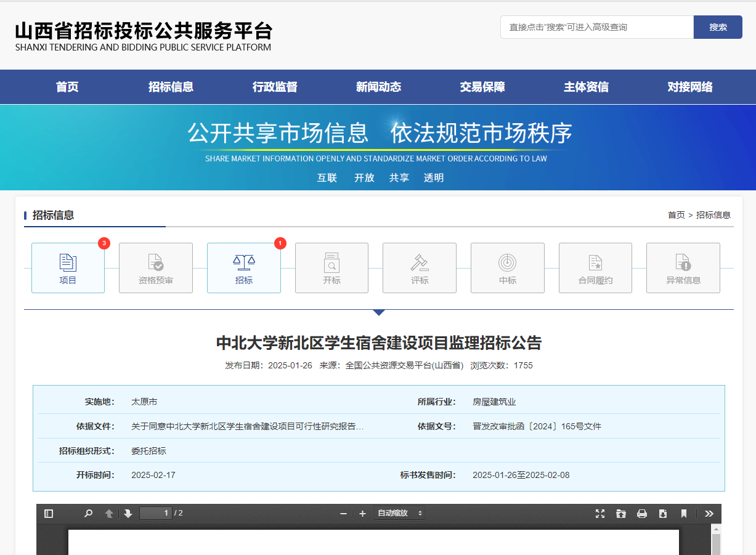756x555 pixels.
Task: Open 新闻动态 in the navigation bar
Action: click(378, 87)
